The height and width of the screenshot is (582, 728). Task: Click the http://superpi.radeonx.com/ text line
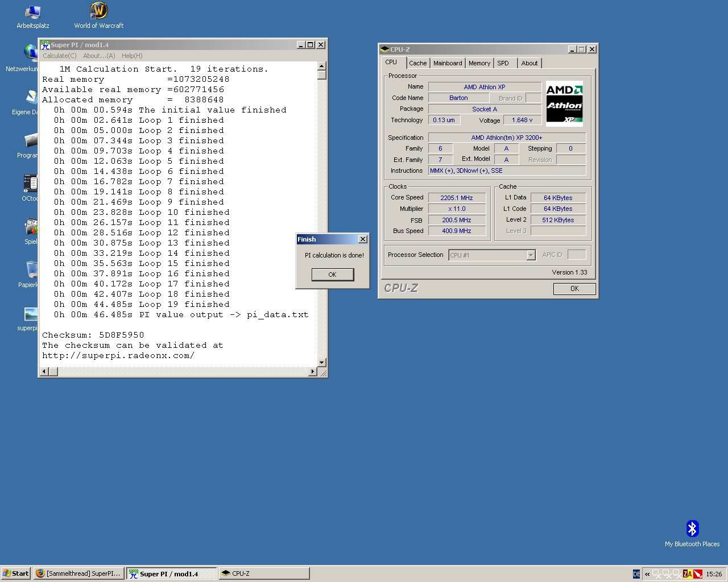(118, 356)
